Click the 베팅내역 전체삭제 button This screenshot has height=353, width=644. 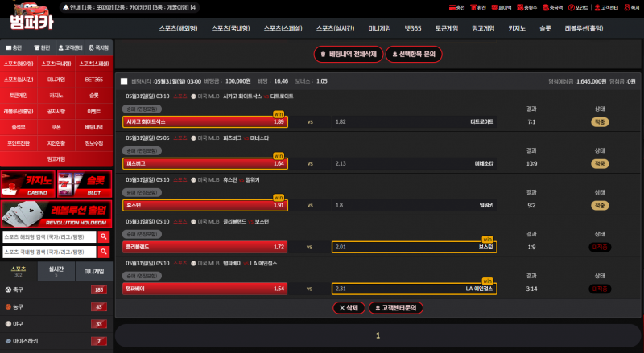(349, 54)
